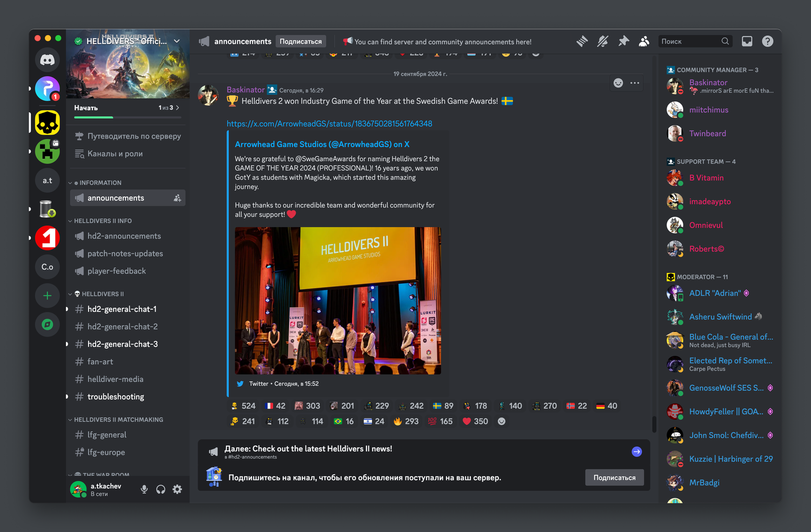Add reaction to Baskinator's message
The image size is (811, 532).
[x=619, y=83]
